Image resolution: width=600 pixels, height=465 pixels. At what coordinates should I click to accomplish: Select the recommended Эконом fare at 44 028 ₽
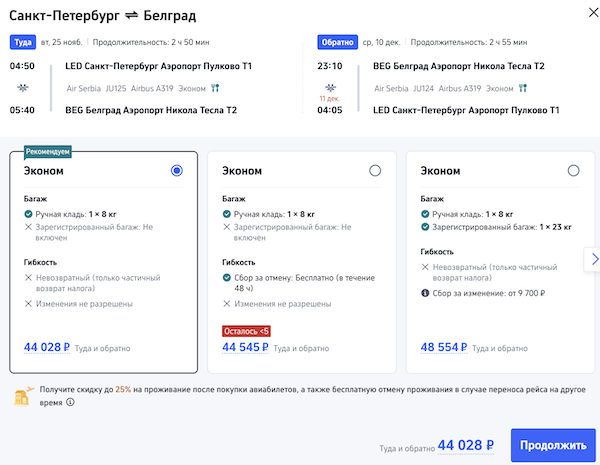[x=177, y=171]
